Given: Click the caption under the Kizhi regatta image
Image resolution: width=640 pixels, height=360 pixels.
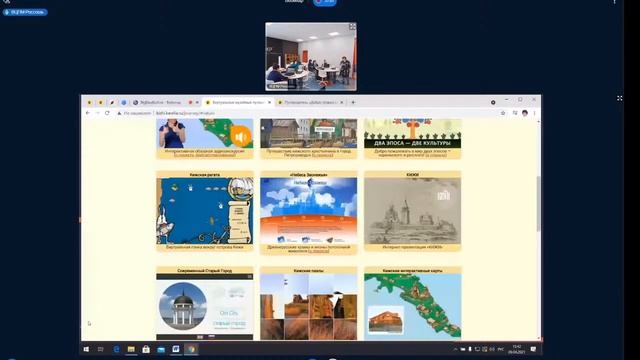Looking at the screenshot, I should [204, 247].
